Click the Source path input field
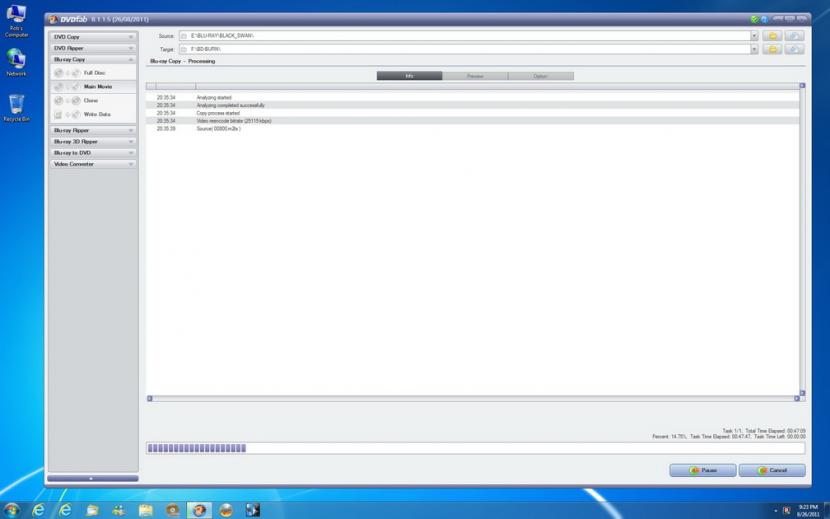This screenshot has width=830, height=519. (x=465, y=35)
